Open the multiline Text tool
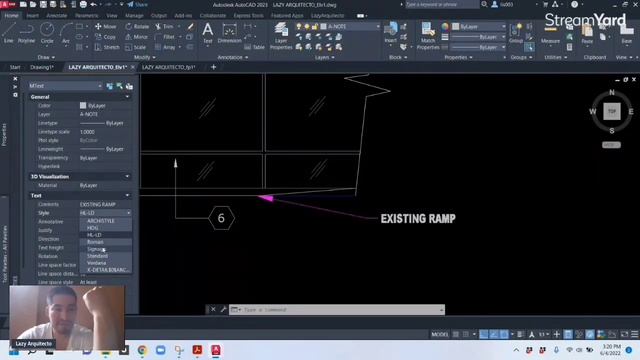640x360 pixels. 208,33
